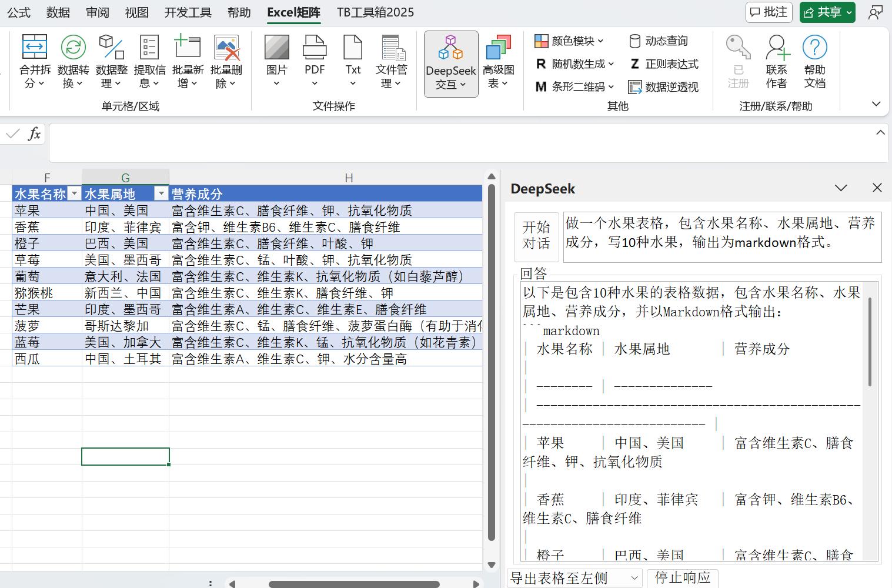This screenshot has height=588, width=892.
Task: Switch to the TB工具箱2025 tab
Action: (x=375, y=12)
